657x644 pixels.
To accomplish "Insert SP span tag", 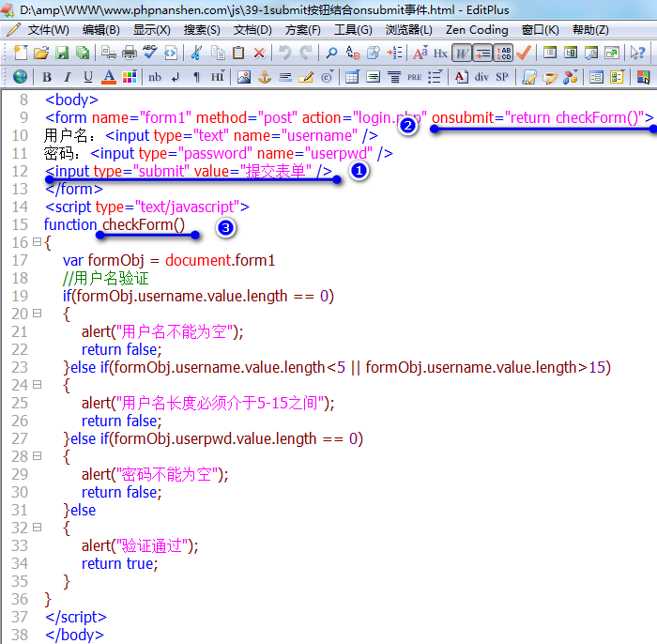I will tap(502, 77).
